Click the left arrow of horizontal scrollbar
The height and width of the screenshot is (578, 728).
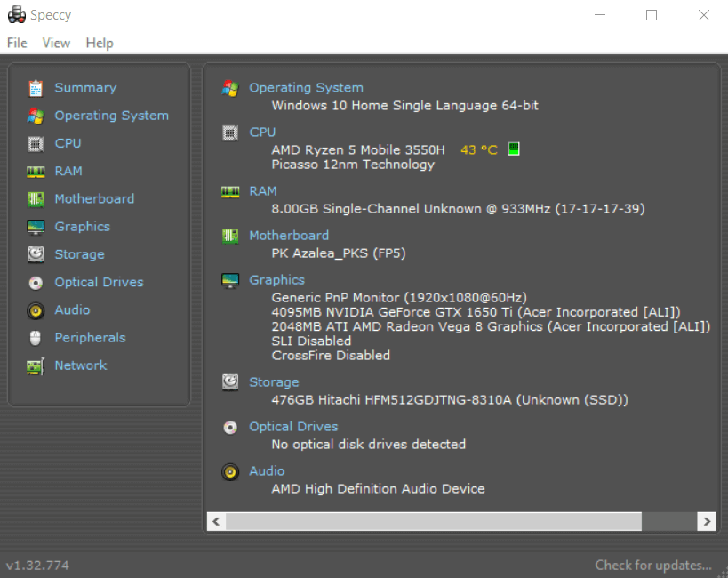(216, 521)
